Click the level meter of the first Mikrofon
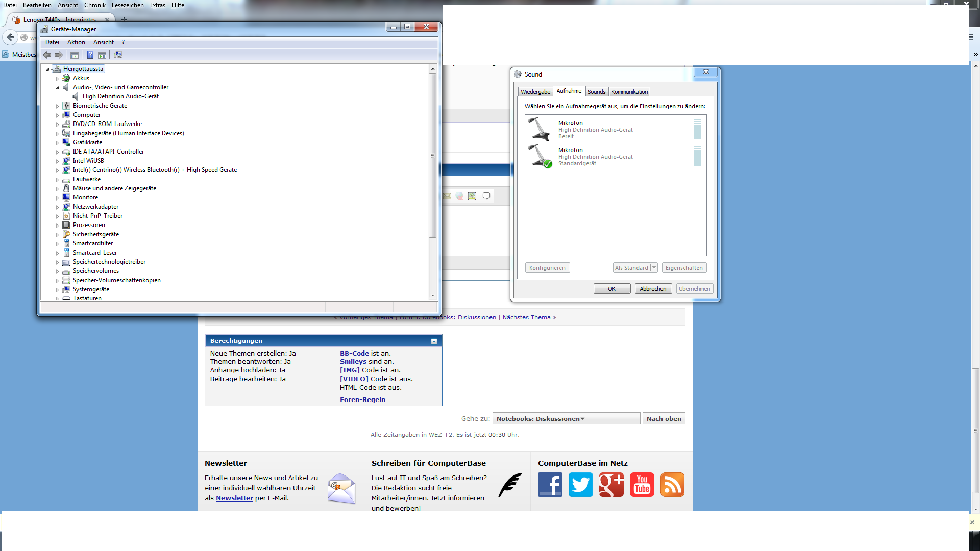This screenshot has height=551, width=980. 697,129
